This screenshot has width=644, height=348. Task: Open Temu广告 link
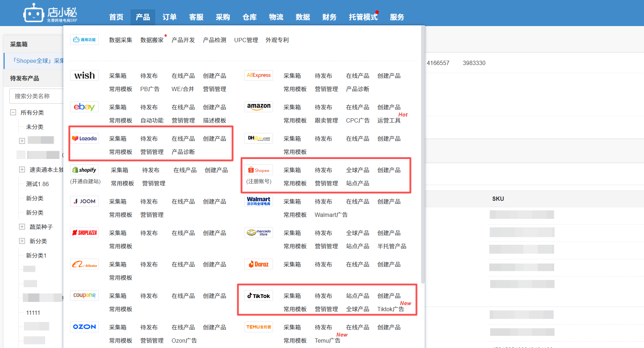tap(327, 340)
